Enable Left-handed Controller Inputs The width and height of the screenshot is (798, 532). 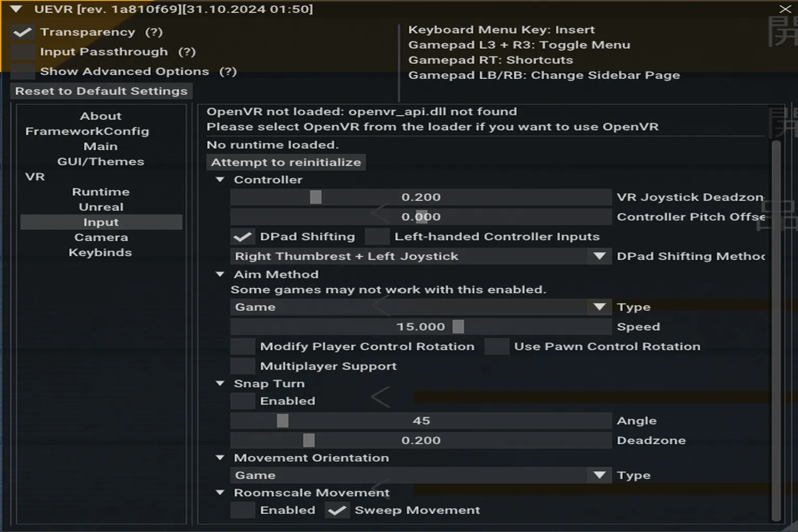[x=377, y=237]
